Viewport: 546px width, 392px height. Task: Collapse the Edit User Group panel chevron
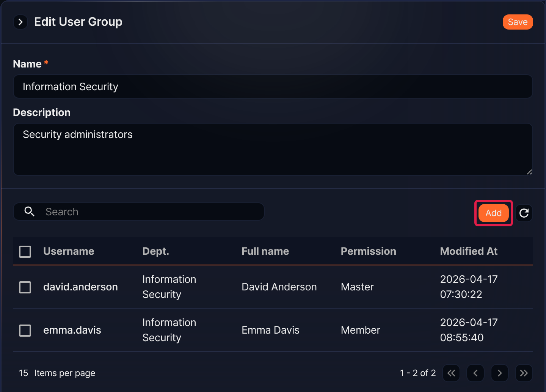pos(20,22)
